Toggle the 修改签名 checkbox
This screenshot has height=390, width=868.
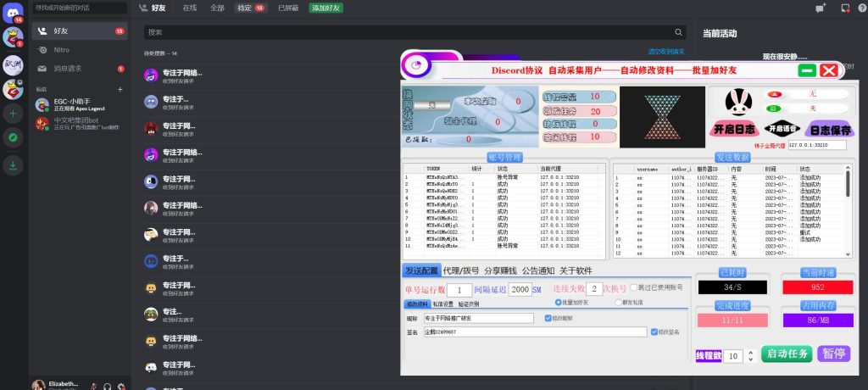(x=653, y=331)
